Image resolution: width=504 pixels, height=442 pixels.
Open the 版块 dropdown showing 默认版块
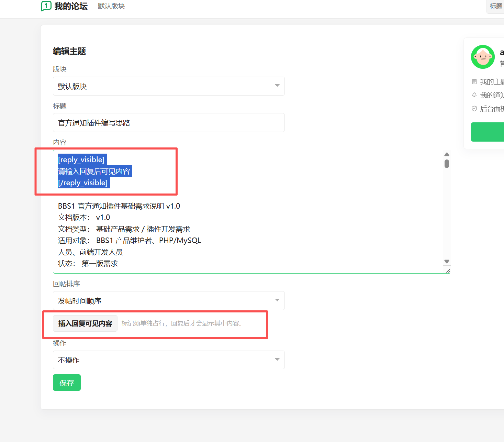[169, 86]
